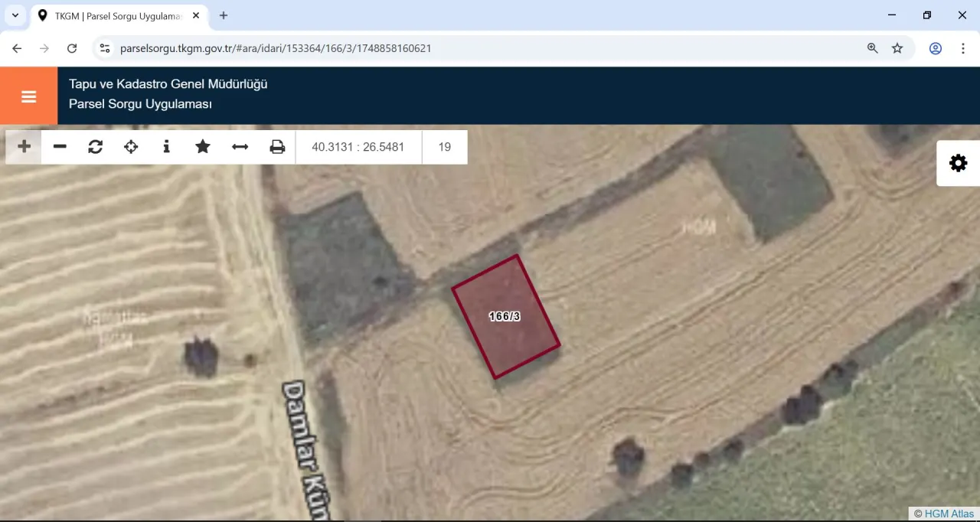This screenshot has width=980, height=522.
Task: Click the Parsel Sorgu Uygulaması heading
Action: tap(140, 104)
